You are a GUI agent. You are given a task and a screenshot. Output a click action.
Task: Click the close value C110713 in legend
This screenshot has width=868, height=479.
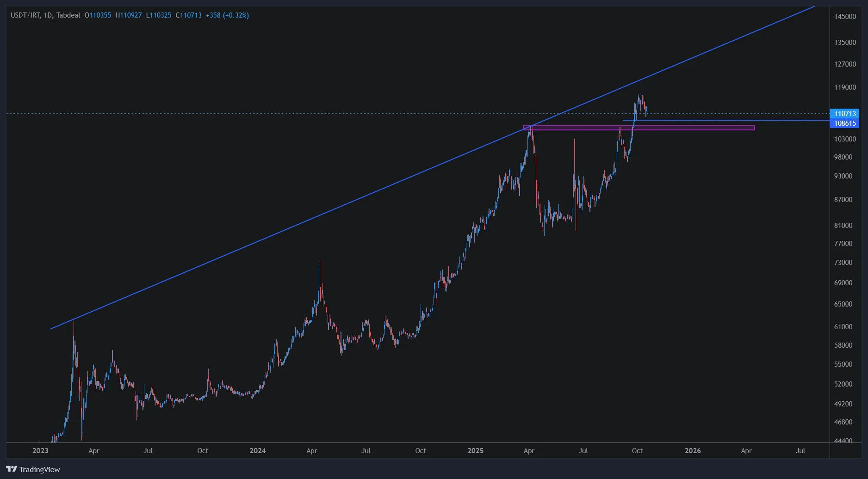[189, 15]
